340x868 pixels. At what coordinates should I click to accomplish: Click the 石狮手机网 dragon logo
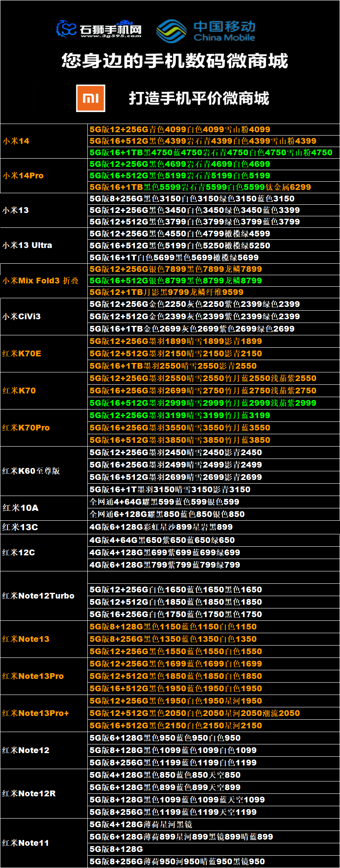coord(67,29)
